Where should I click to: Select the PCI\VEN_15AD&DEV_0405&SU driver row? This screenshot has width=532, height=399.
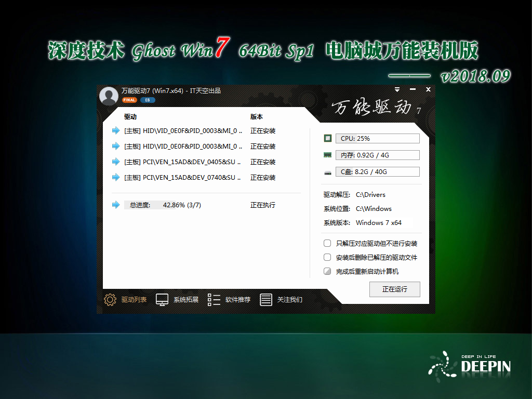pos(193,162)
